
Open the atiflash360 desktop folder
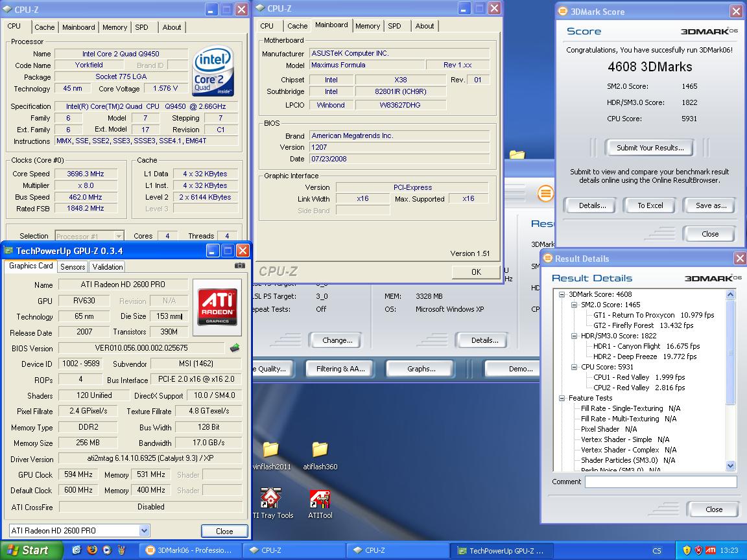(320, 456)
